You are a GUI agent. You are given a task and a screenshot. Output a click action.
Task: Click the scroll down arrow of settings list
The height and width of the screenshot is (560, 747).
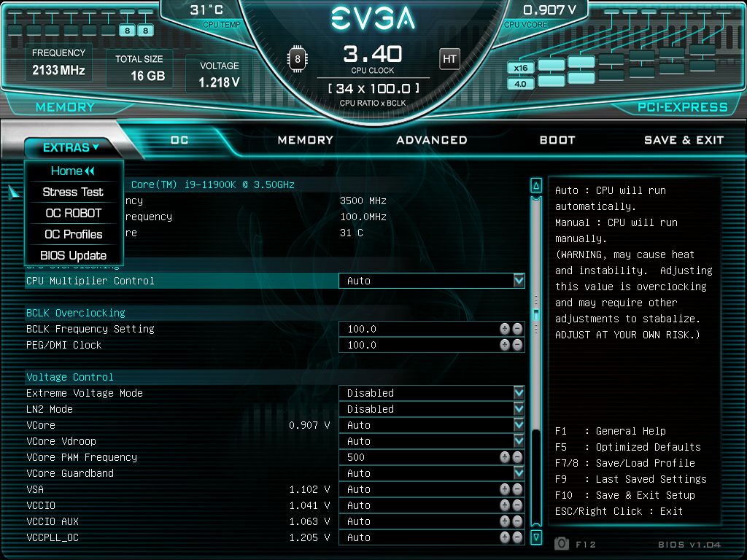536,537
